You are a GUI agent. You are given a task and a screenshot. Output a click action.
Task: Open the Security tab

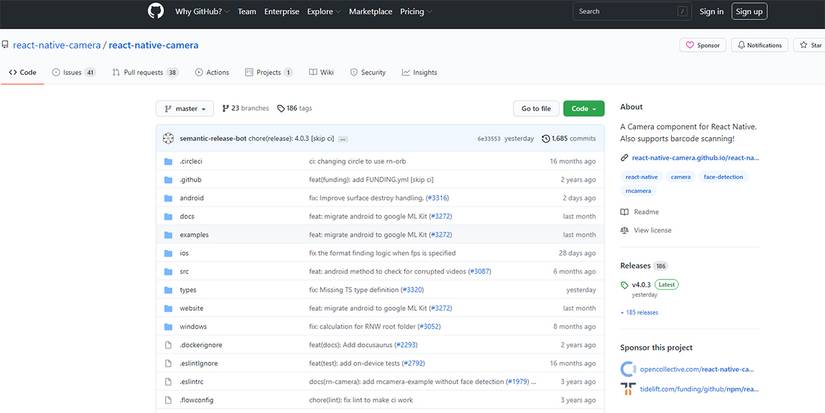368,73
